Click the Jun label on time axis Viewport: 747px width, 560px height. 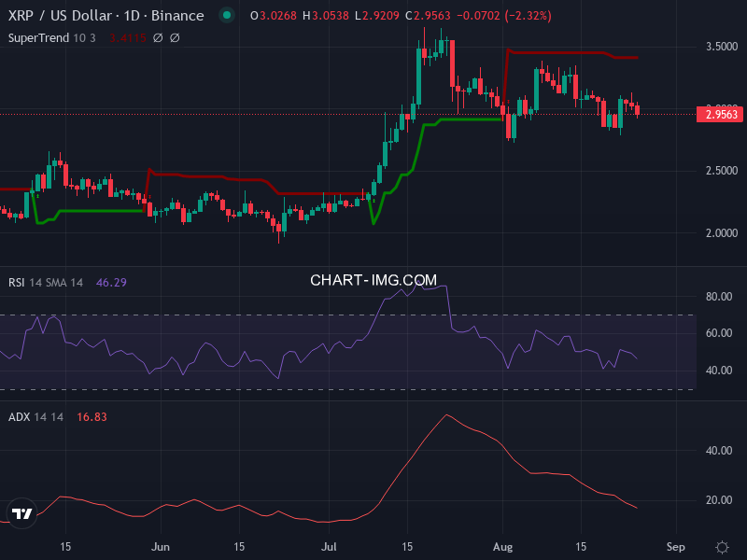[160, 547]
